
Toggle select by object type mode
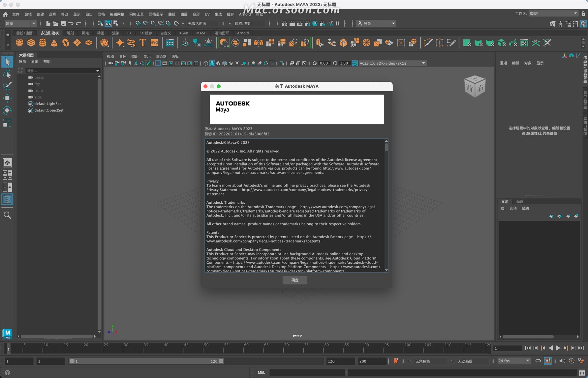(108, 23)
